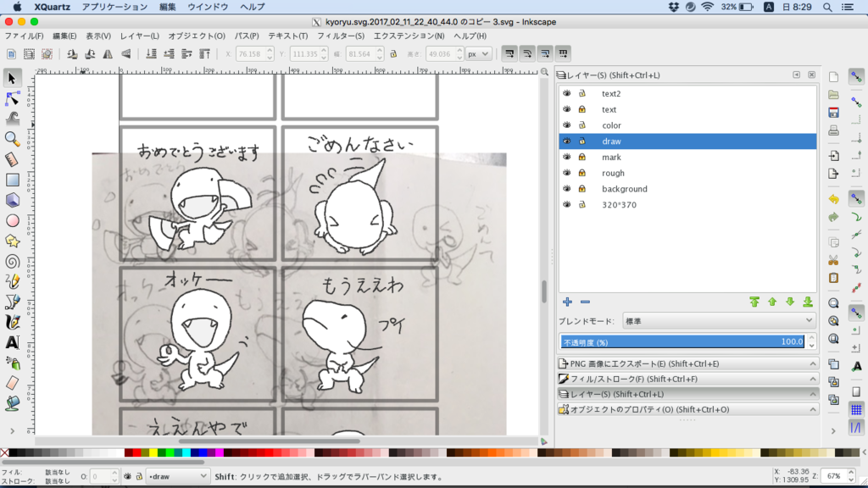Expand PNG export panel

(x=687, y=363)
